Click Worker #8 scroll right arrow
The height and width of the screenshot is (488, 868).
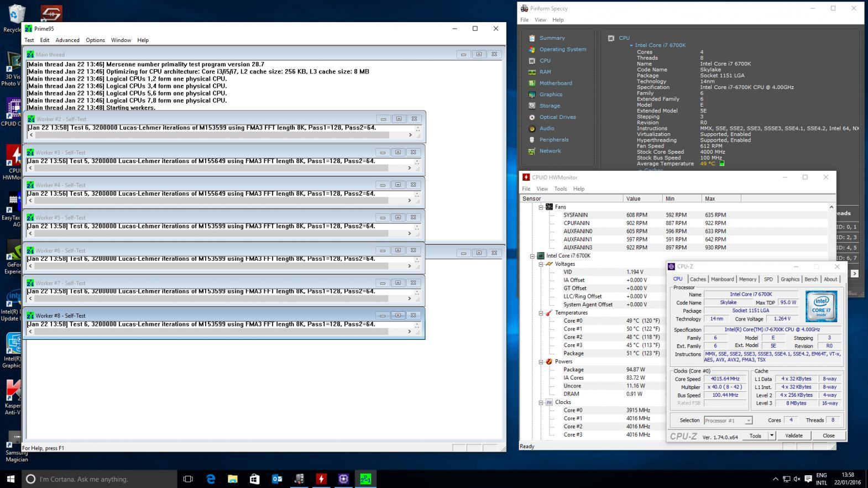(410, 332)
